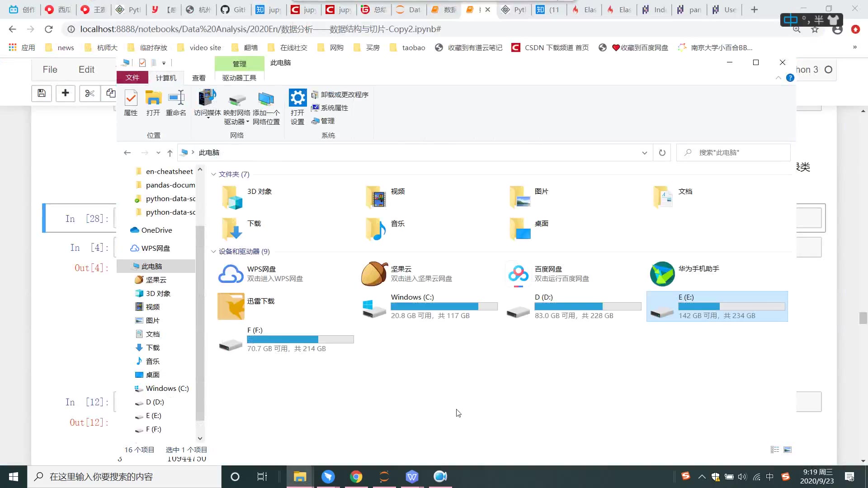The width and height of the screenshot is (868, 488).
Task: Switch to details view toggle
Action: (775, 450)
